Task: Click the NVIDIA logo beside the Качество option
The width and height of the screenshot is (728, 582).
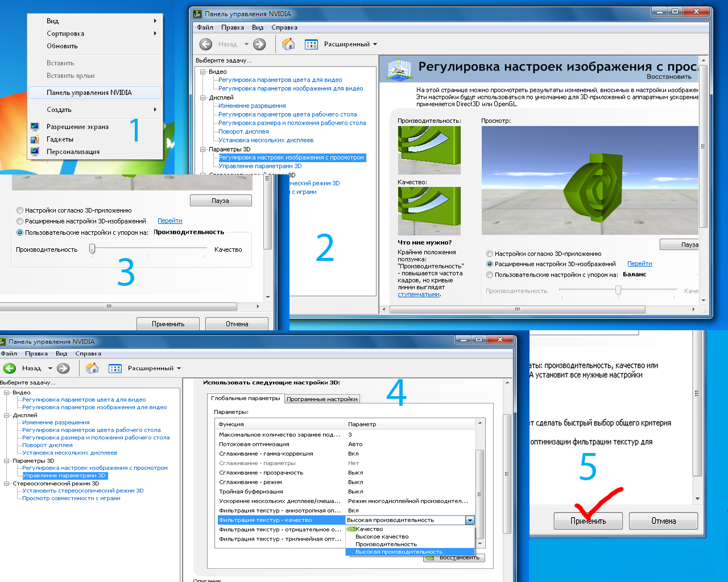Action: click(x=351, y=529)
